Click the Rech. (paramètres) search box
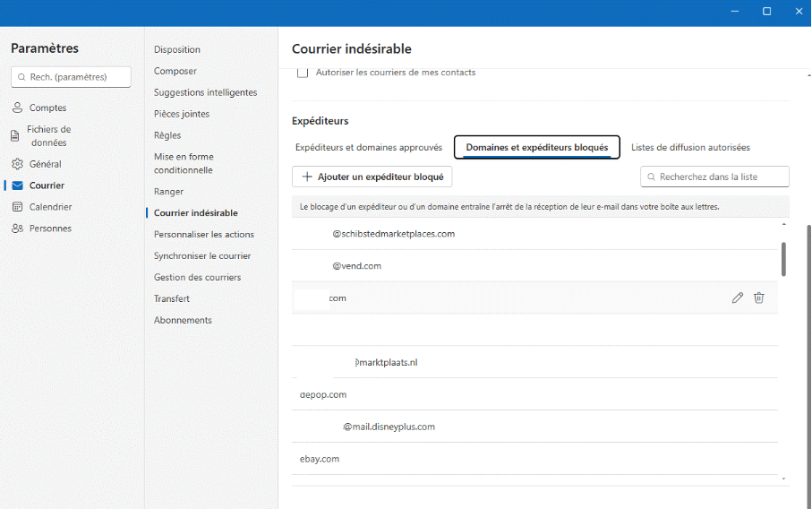 pyautogui.click(x=71, y=77)
